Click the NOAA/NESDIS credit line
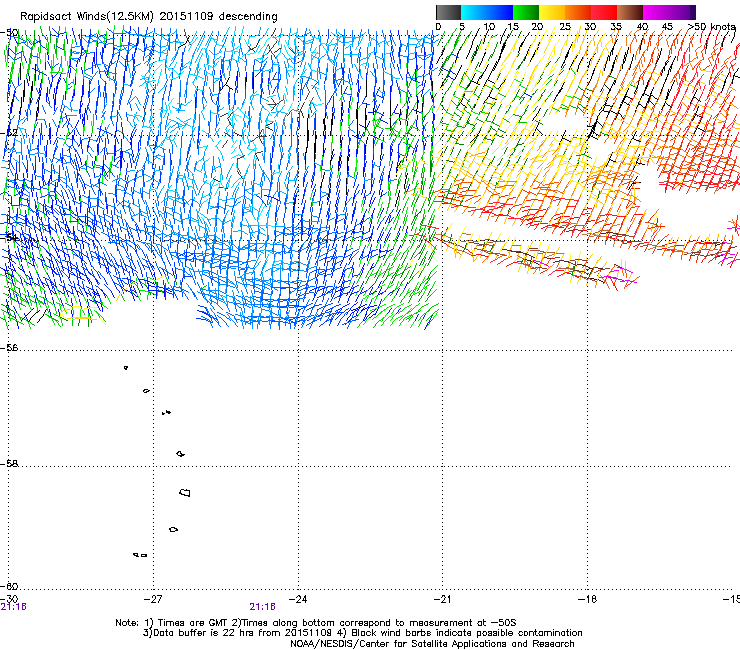 432,643
